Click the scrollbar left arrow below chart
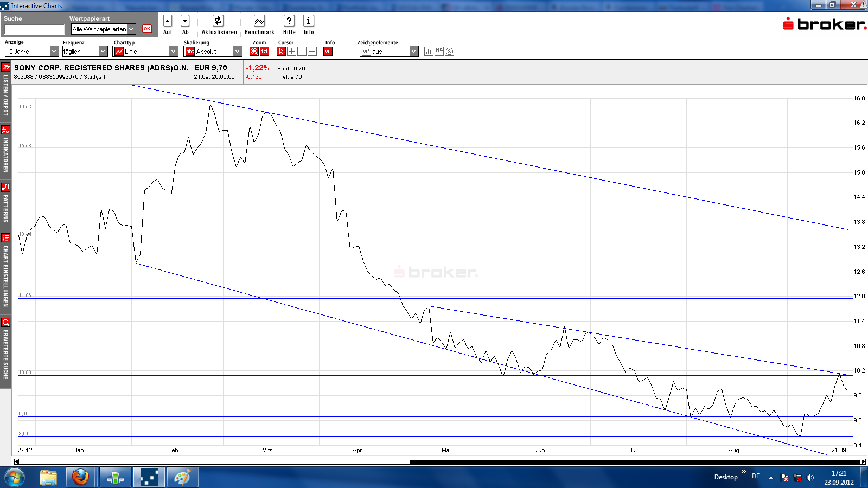 [x=16, y=462]
